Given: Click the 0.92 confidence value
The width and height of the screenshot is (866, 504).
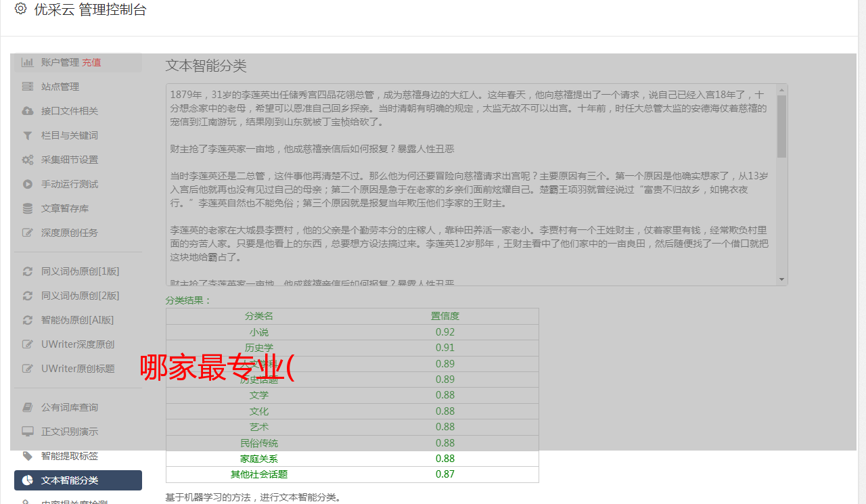Looking at the screenshot, I should [445, 332].
